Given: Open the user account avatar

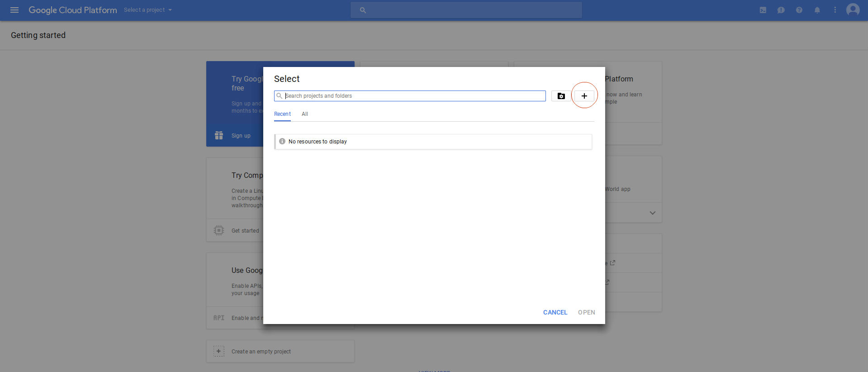Looking at the screenshot, I should point(853,10).
